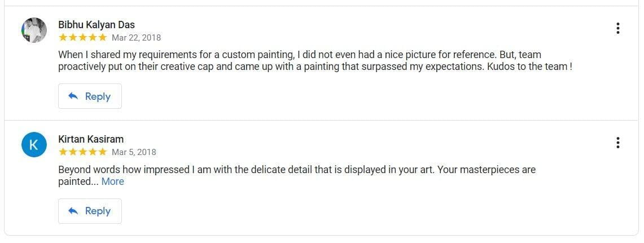644x243 pixels.
Task: Click the fifth star of Bibhu's rating
Action: tap(102, 38)
